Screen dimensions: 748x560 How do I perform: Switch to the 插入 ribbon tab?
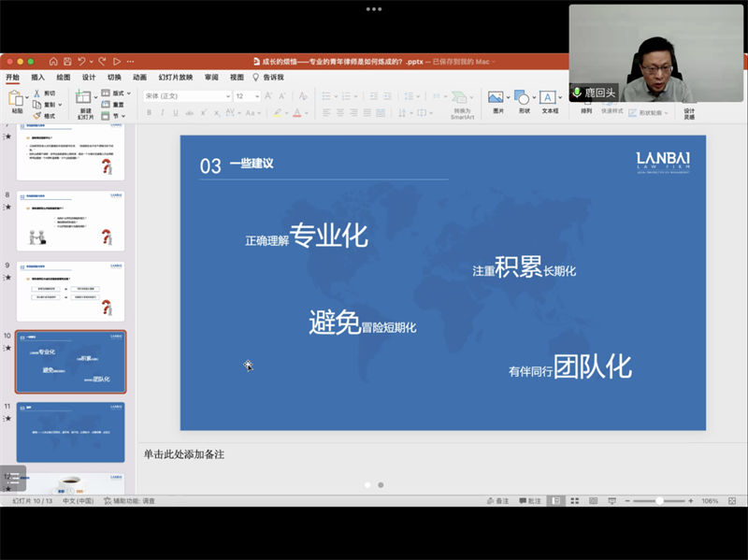(36, 77)
